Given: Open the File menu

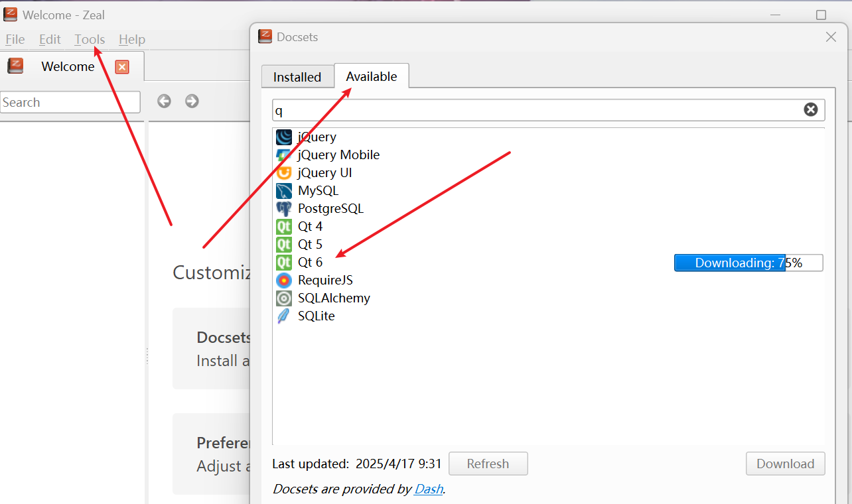Looking at the screenshot, I should click(x=15, y=40).
